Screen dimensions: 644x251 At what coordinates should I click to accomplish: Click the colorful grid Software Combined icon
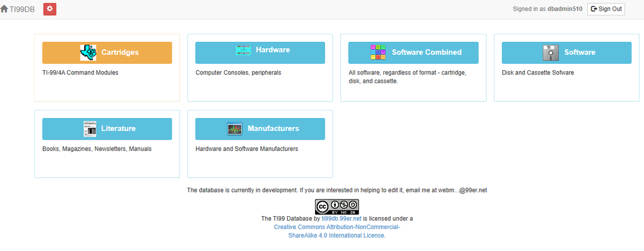point(378,53)
